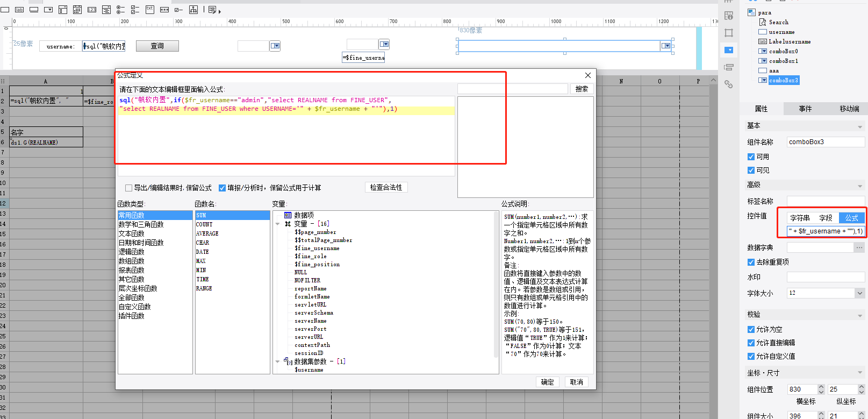The height and width of the screenshot is (419, 868).
Task: Toggle the 允许直接编辑 checkbox
Action: tap(751, 343)
